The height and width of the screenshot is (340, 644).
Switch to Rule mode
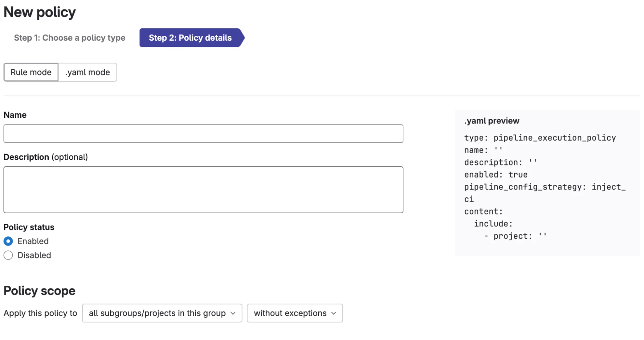coord(31,72)
